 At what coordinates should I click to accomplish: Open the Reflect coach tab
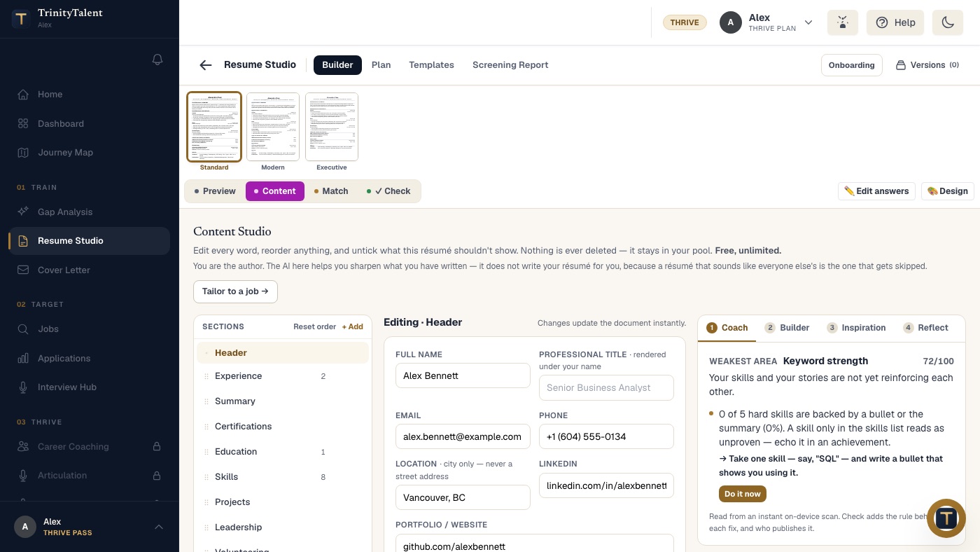pyautogui.click(x=925, y=328)
